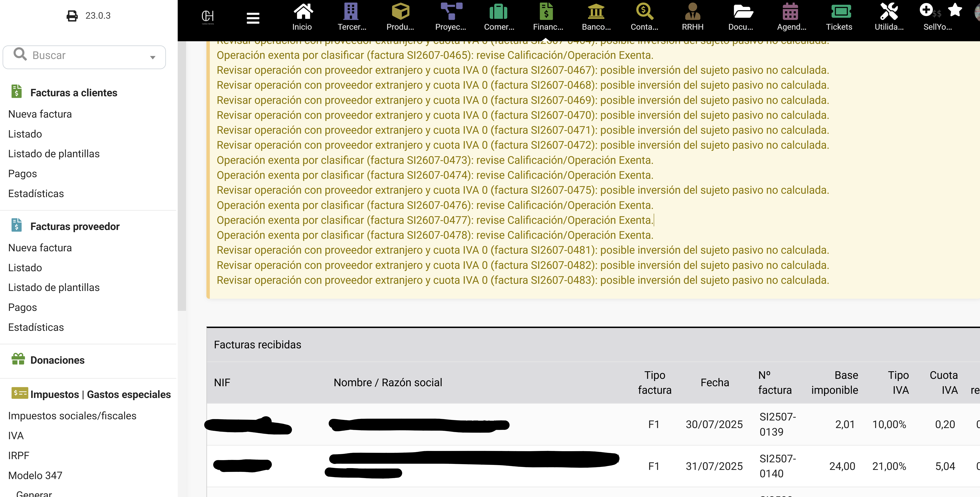Click the star bookmarks icon

click(x=955, y=10)
